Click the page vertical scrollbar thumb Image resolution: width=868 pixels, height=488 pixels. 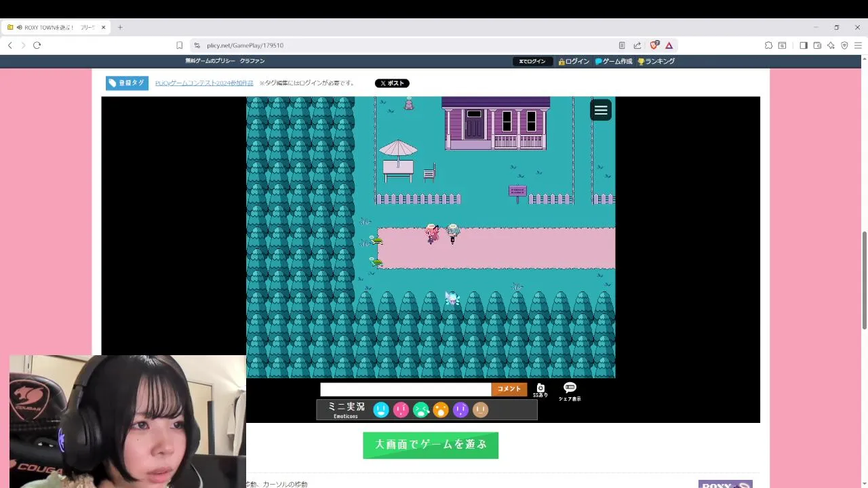[x=864, y=280]
